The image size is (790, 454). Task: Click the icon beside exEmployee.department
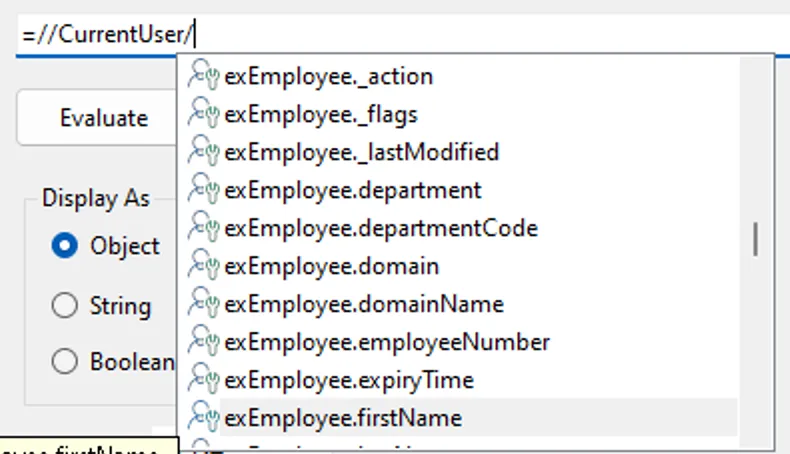point(204,189)
